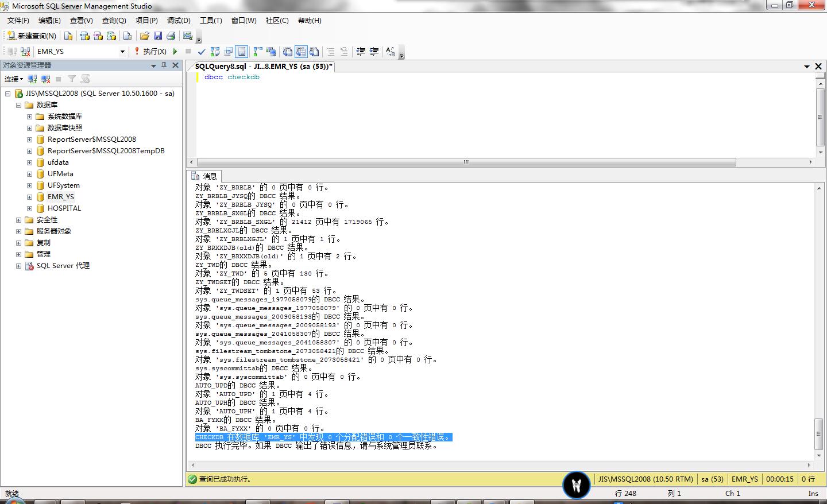Toggle Include Actual Execution Plan
The width and height of the screenshot is (827, 504).
click(x=258, y=52)
